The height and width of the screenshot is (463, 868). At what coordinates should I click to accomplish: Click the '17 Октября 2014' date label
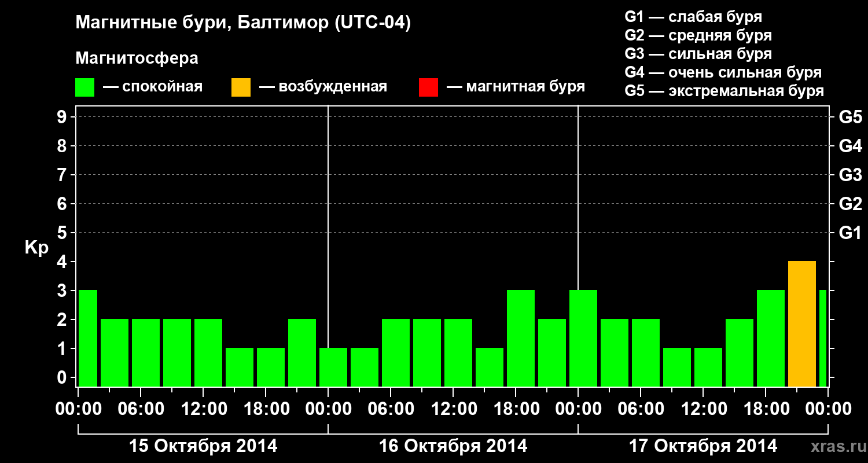703,446
